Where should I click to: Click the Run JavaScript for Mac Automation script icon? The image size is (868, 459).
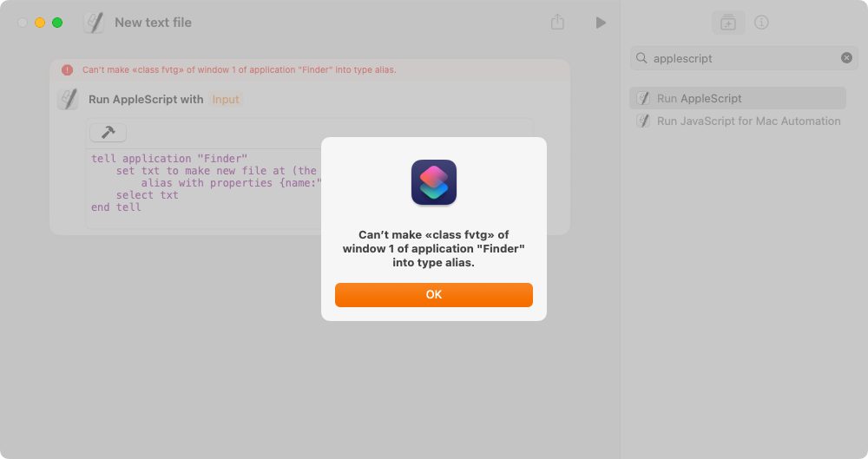[x=643, y=121]
